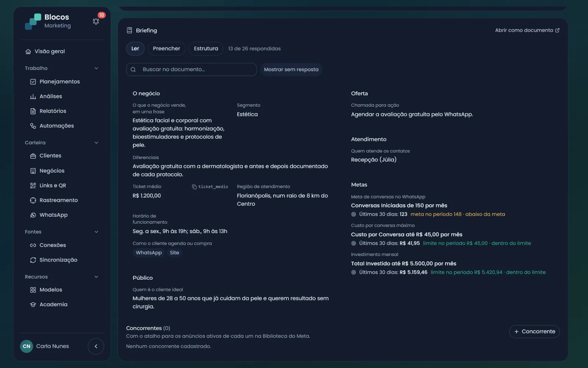This screenshot has width=588, height=368.
Task: Click the Ticket médio value R$ 1.200,00
Action: [x=147, y=196]
